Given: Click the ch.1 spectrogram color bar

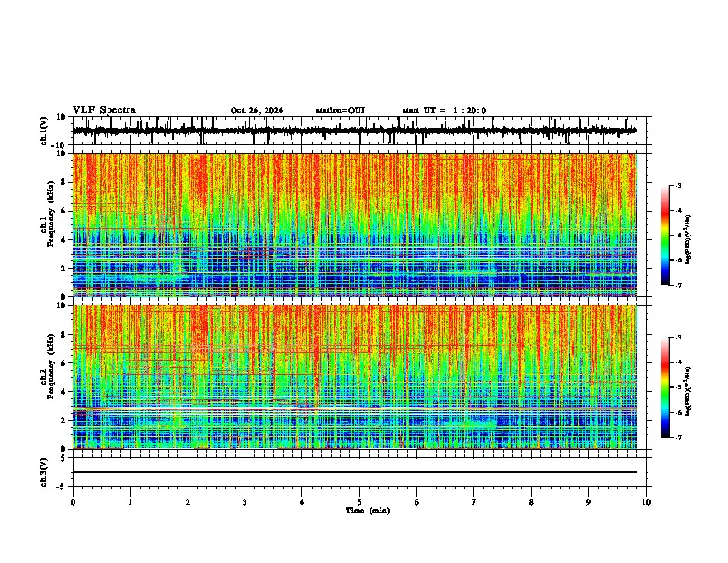Looking at the screenshot, I should pos(665,236).
